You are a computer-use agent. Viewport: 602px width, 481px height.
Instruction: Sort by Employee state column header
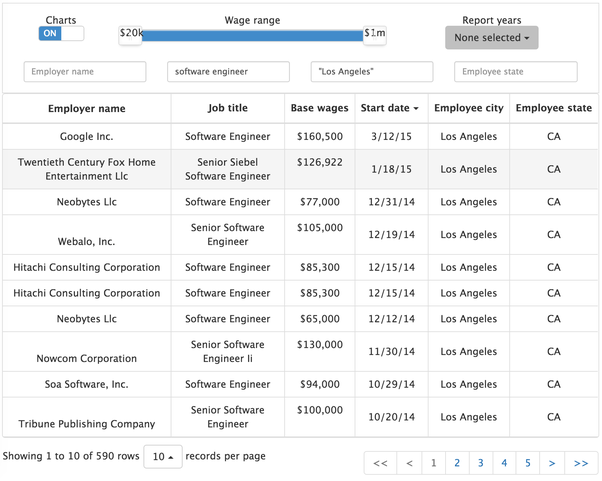click(x=554, y=108)
